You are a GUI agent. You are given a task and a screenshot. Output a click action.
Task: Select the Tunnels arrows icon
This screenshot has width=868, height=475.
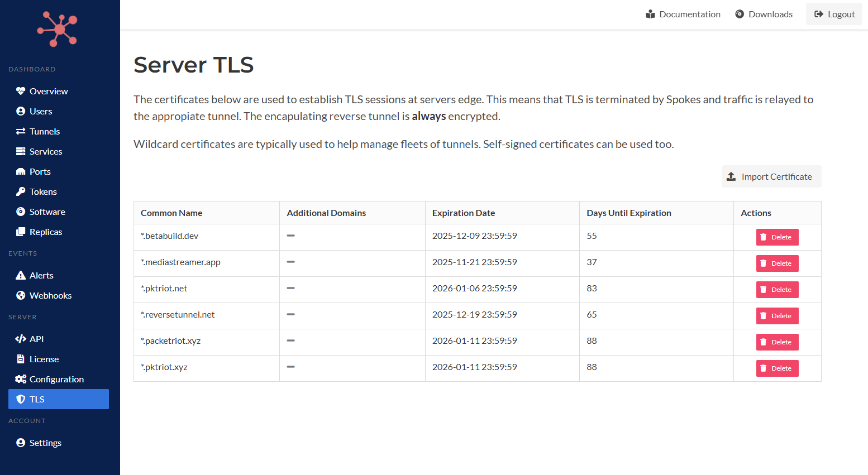click(21, 131)
